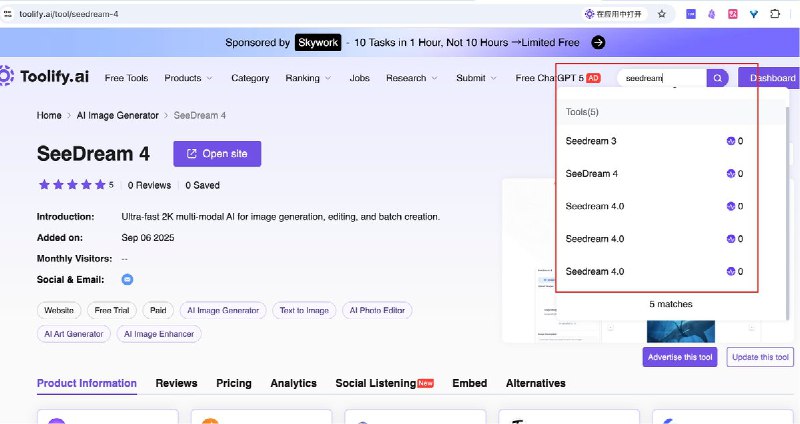Click the Sep 06 2025 added date

coord(147,238)
